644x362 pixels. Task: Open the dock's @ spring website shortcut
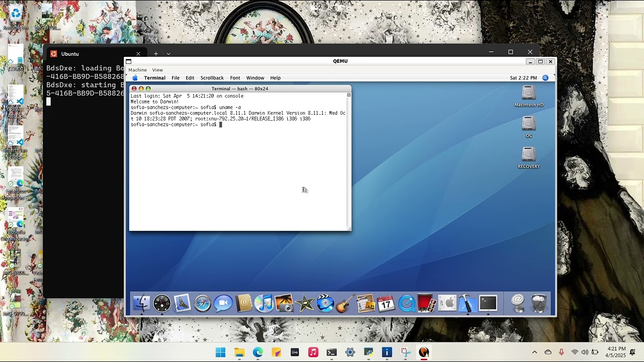click(x=518, y=303)
